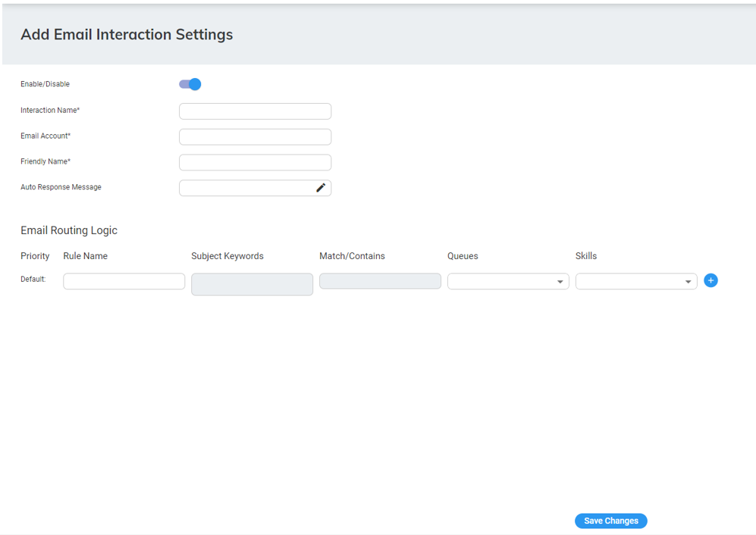Toggle the Enable/Disable switch

click(x=190, y=84)
